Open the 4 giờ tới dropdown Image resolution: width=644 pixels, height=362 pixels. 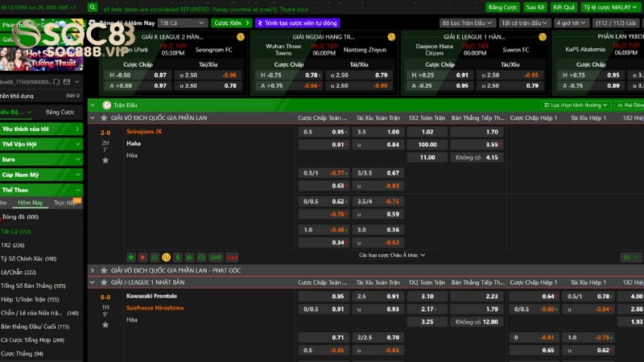point(571,23)
